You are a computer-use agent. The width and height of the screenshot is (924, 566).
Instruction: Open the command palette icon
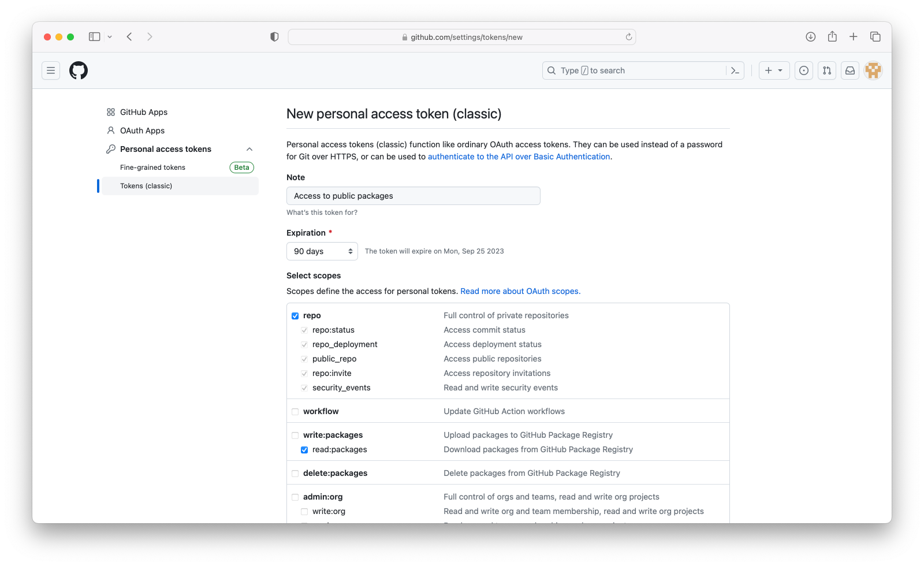[735, 70]
